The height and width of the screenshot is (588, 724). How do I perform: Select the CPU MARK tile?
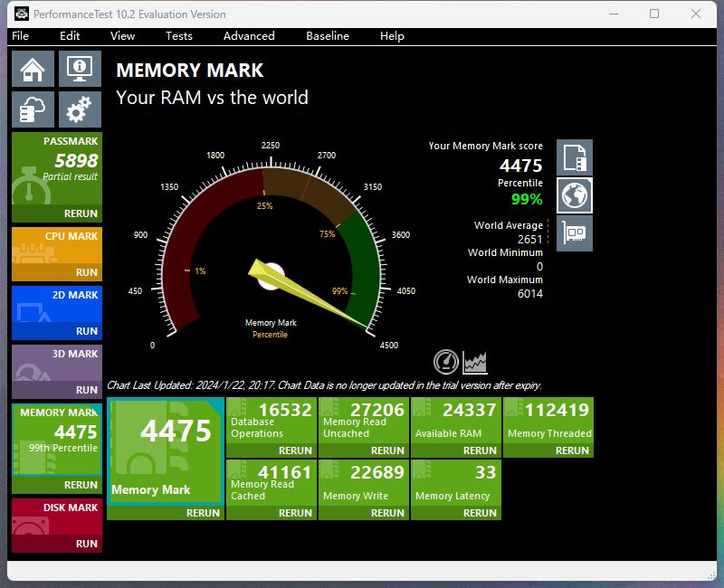pyautogui.click(x=57, y=245)
